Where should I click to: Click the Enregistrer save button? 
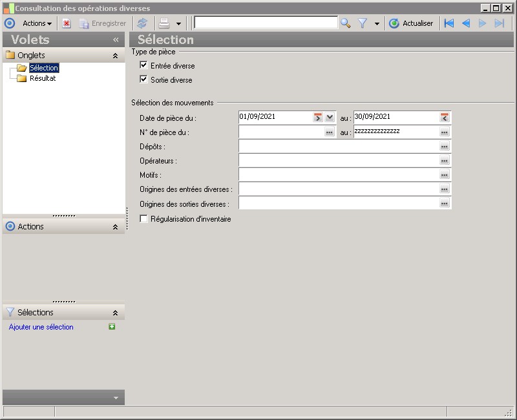coord(103,23)
